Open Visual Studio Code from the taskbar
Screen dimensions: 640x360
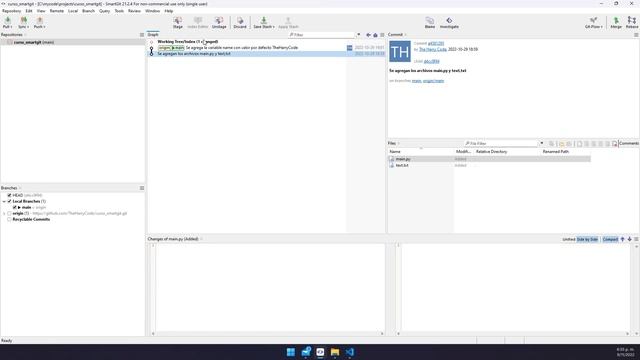point(350,352)
